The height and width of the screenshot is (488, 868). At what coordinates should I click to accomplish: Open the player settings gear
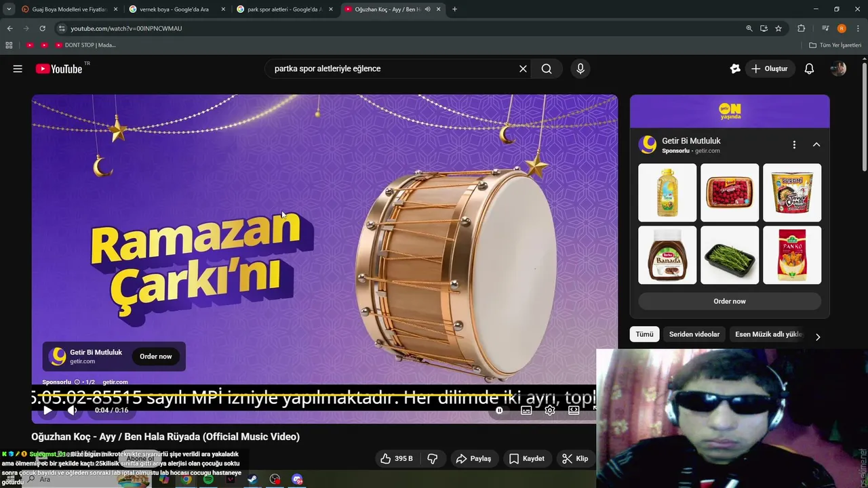(x=550, y=410)
